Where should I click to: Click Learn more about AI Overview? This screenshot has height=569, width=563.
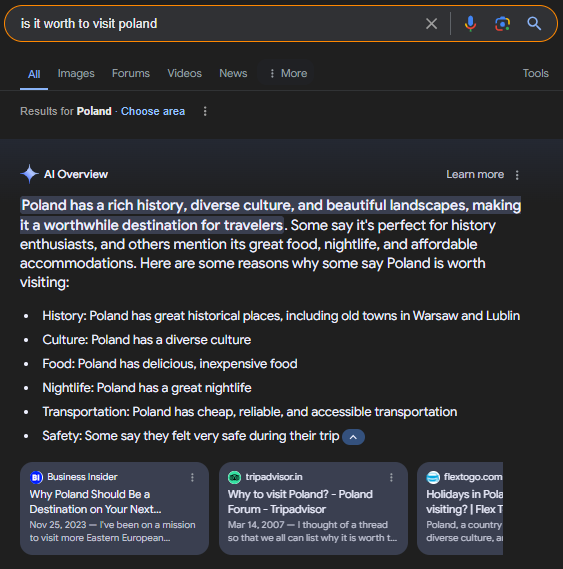[475, 175]
